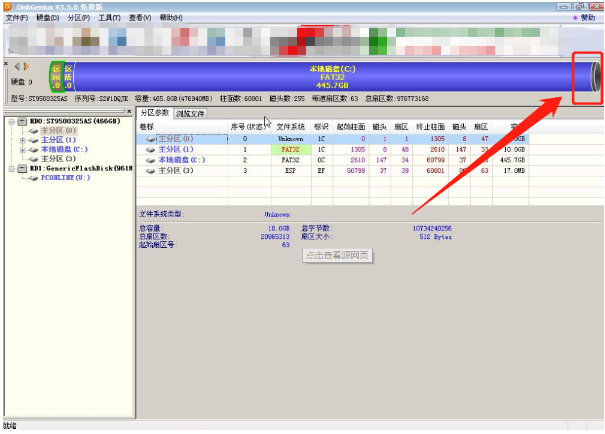Sort by the 文件系统 column header

click(291, 127)
